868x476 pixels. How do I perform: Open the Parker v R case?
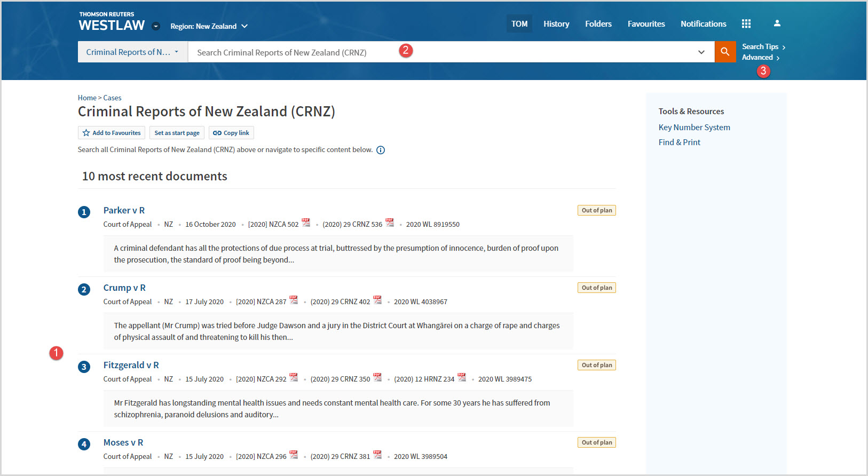coord(124,210)
